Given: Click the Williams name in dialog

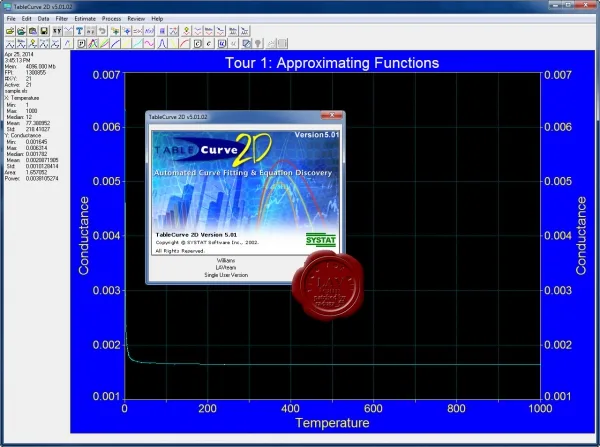Looking at the screenshot, I should (226, 260).
